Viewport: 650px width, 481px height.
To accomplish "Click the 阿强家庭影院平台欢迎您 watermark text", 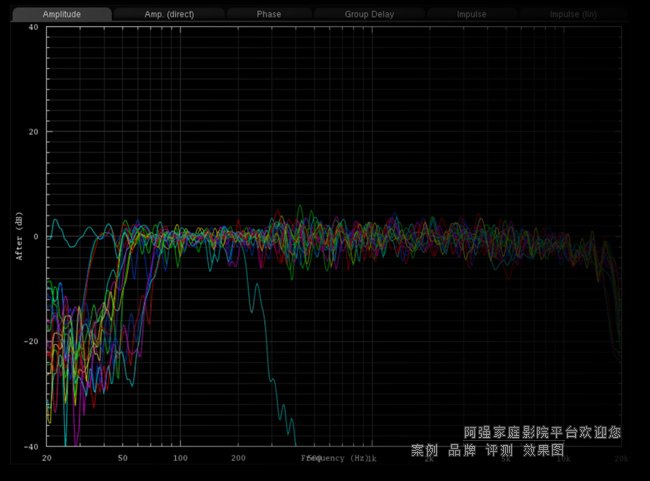I will [x=542, y=433].
